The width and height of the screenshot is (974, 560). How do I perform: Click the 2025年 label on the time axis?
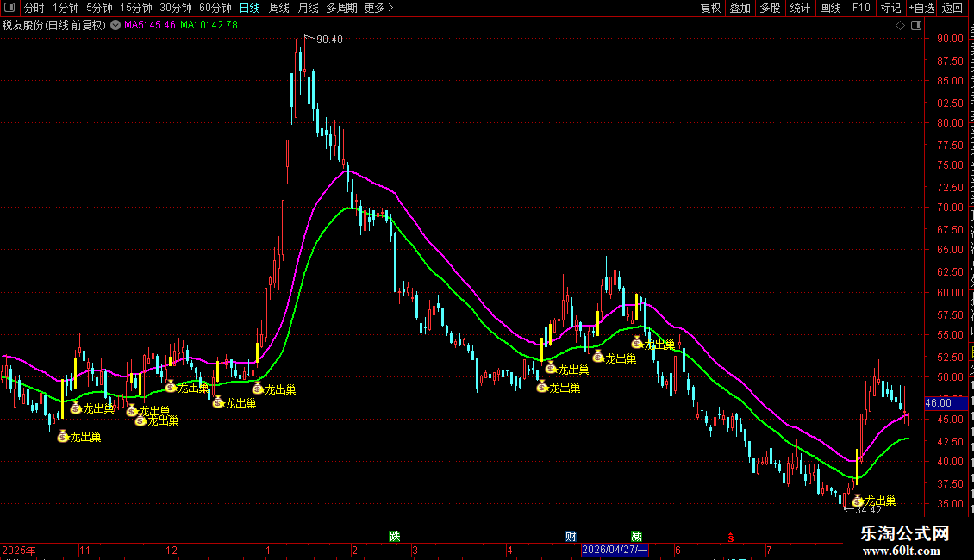pos(19,550)
